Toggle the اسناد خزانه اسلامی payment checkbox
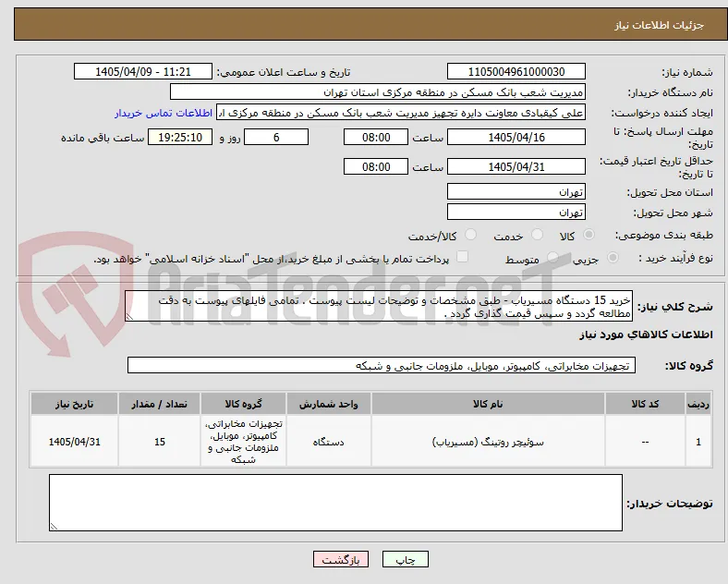 click(463, 257)
